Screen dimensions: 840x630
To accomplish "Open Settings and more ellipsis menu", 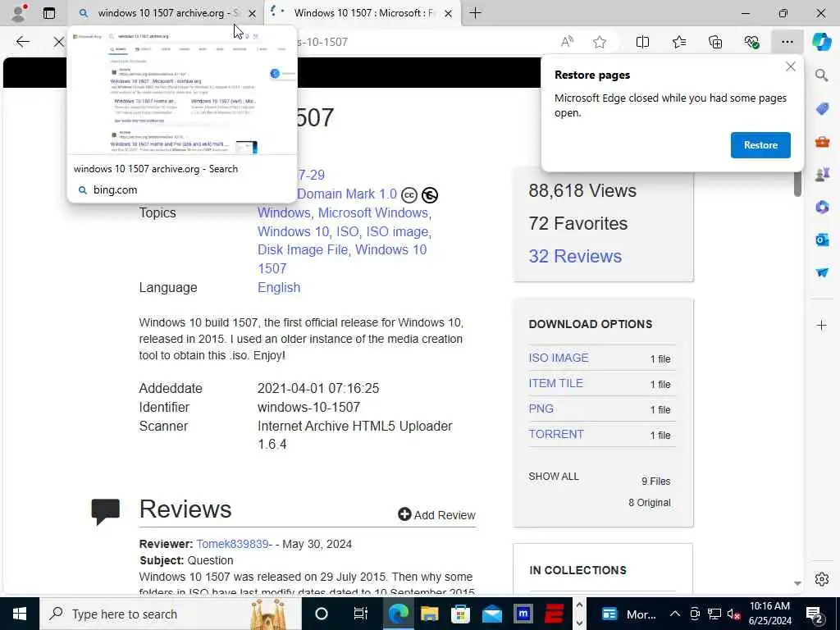I will click(787, 42).
